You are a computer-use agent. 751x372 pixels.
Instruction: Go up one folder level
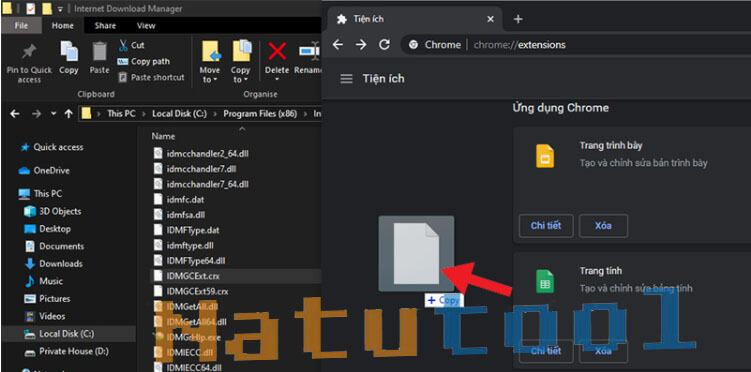click(x=68, y=114)
